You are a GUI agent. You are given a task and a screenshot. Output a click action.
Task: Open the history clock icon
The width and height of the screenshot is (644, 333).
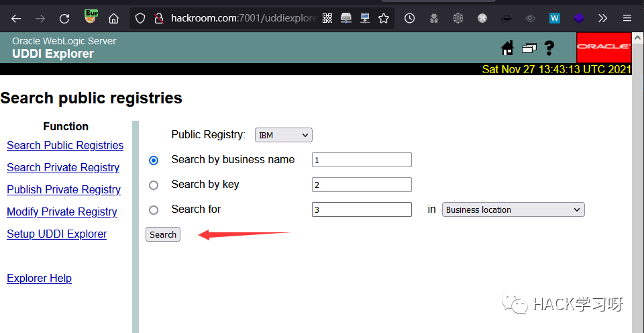[409, 18]
